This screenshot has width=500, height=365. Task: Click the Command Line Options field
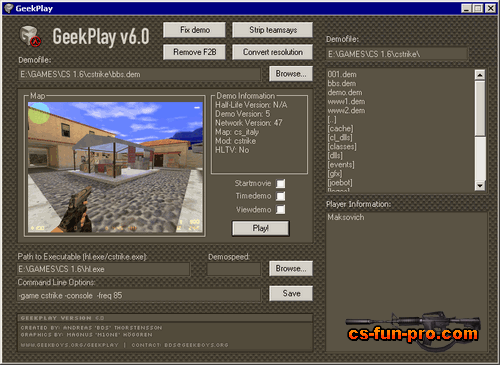coord(139,295)
